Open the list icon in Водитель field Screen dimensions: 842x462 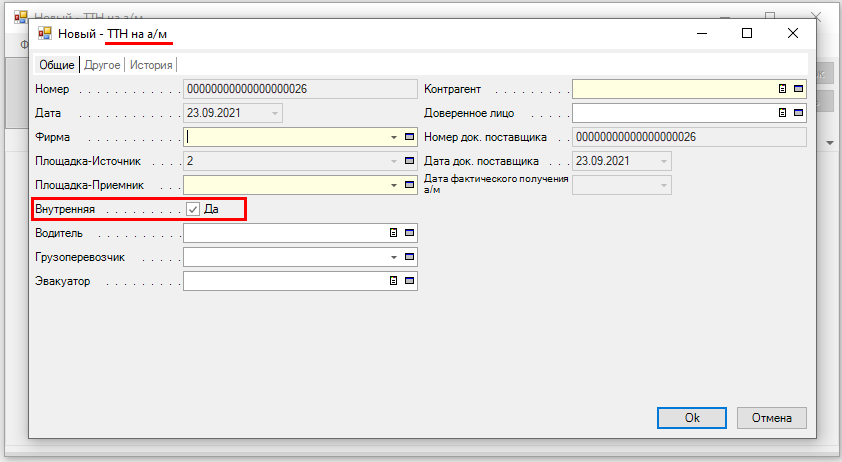(394, 233)
